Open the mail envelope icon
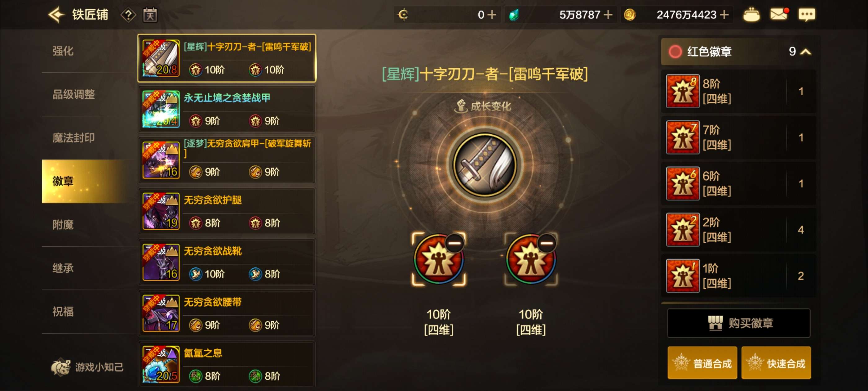 (779, 15)
